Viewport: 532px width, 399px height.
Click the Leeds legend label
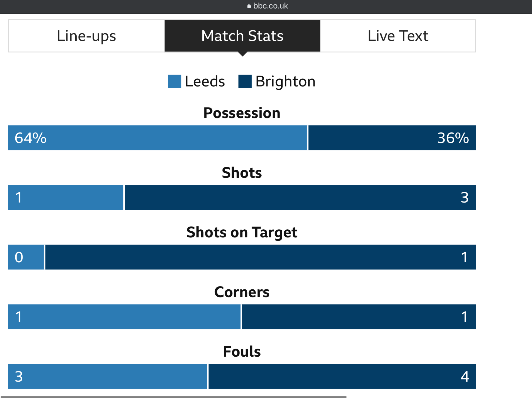click(205, 81)
